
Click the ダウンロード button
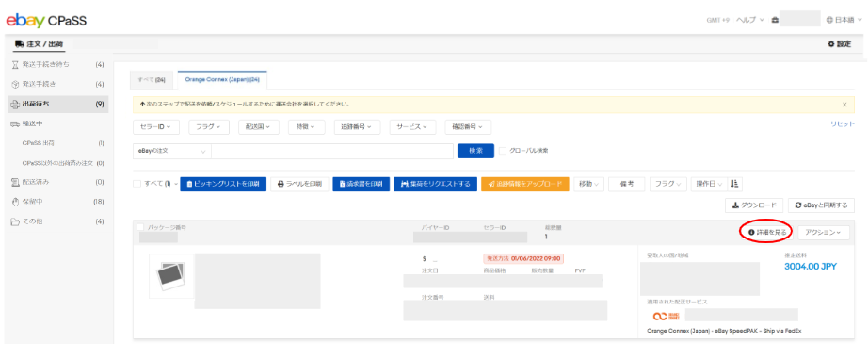pyautogui.click(x=754, y=205)
